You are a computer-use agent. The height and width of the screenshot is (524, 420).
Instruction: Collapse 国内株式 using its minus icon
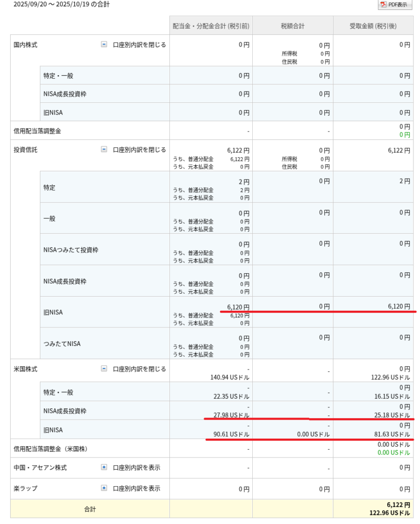pos(104,45)
